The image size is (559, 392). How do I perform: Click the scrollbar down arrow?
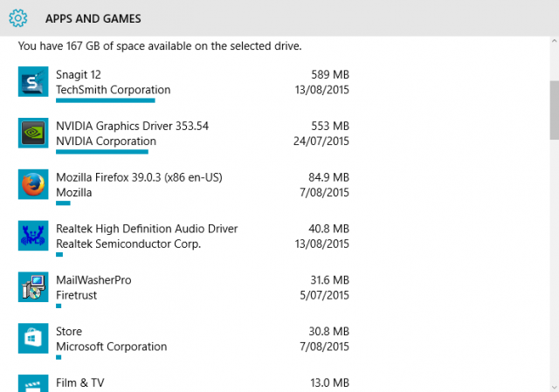555,387
